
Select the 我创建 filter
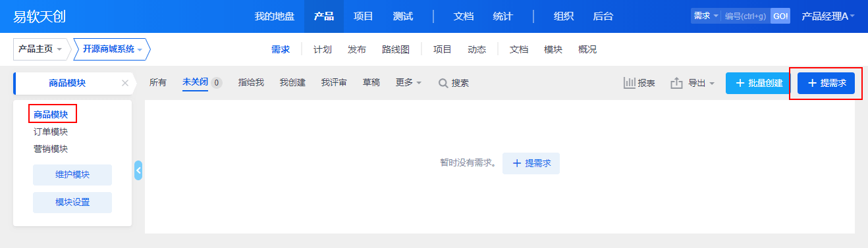[x=292, y=83]
